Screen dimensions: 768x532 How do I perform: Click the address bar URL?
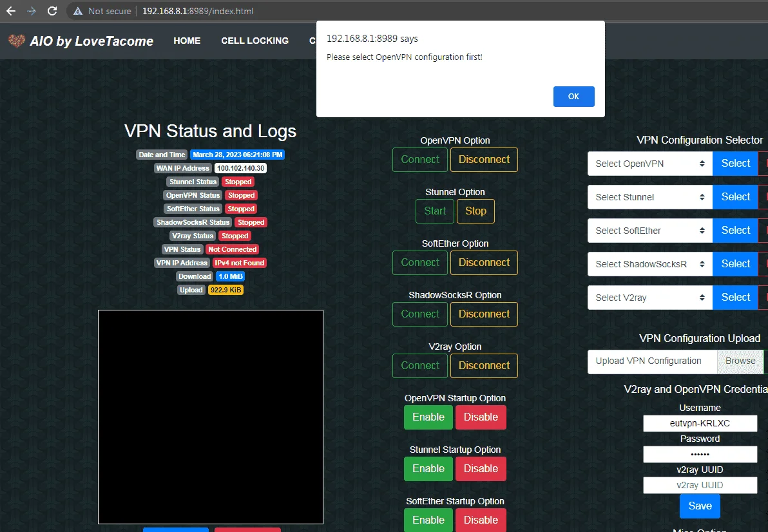pyautogui.click(x=198, y=11)
